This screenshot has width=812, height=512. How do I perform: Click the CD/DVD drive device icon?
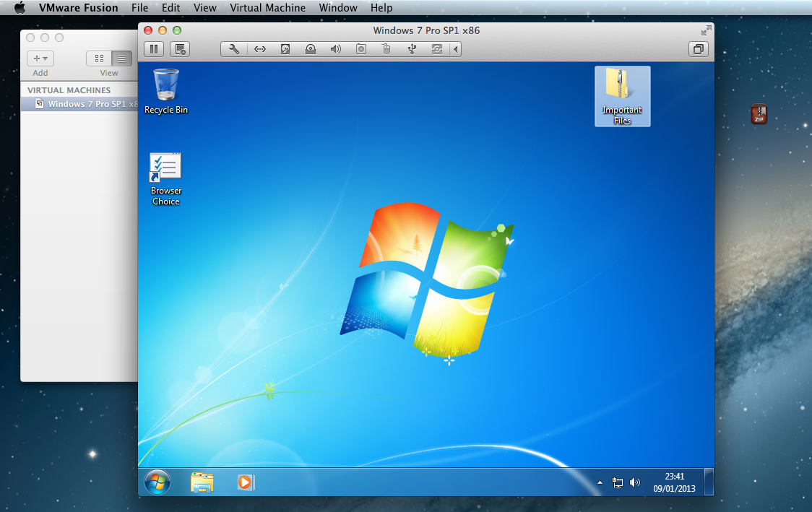click(311, 49)
